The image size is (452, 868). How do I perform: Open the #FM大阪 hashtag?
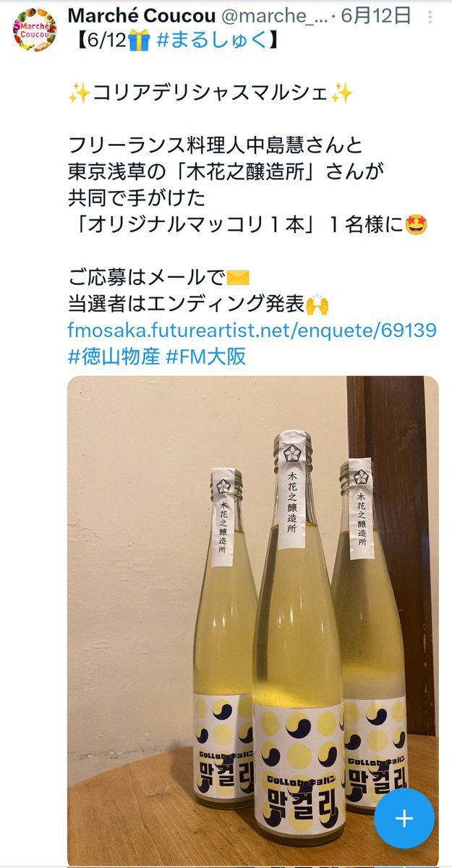tap(206, 357)
